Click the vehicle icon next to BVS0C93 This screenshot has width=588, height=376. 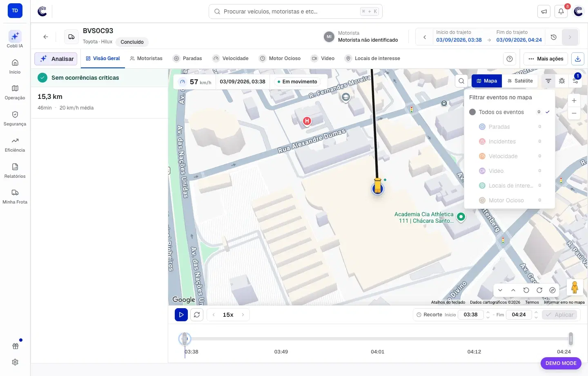[71, 37]
